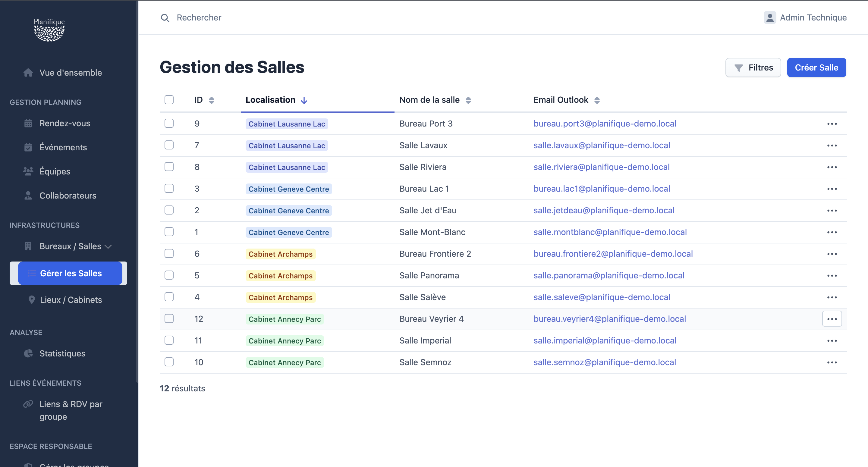Click the map pin icon beside Lieux / Cabinets
Viewport: 868px width, 467px height.
(32, 299)
